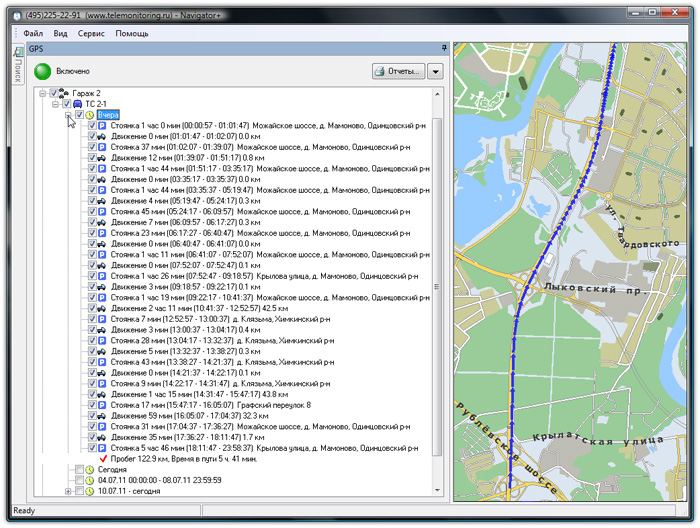The width and height of the screenshot is (700, 528).
Task: Expand the 10.07.11 - сегодня node
Action: pyautogui.click(x=68, y=491)
